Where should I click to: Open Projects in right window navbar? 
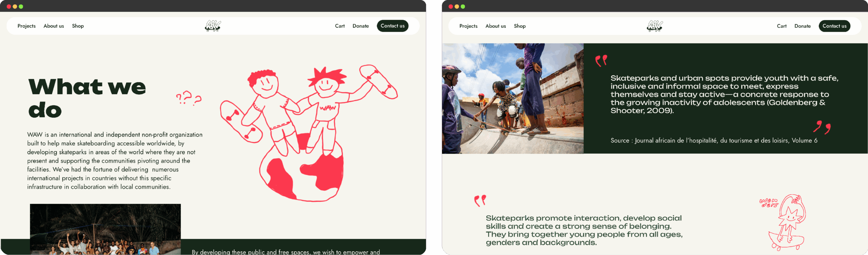point(468,26)
